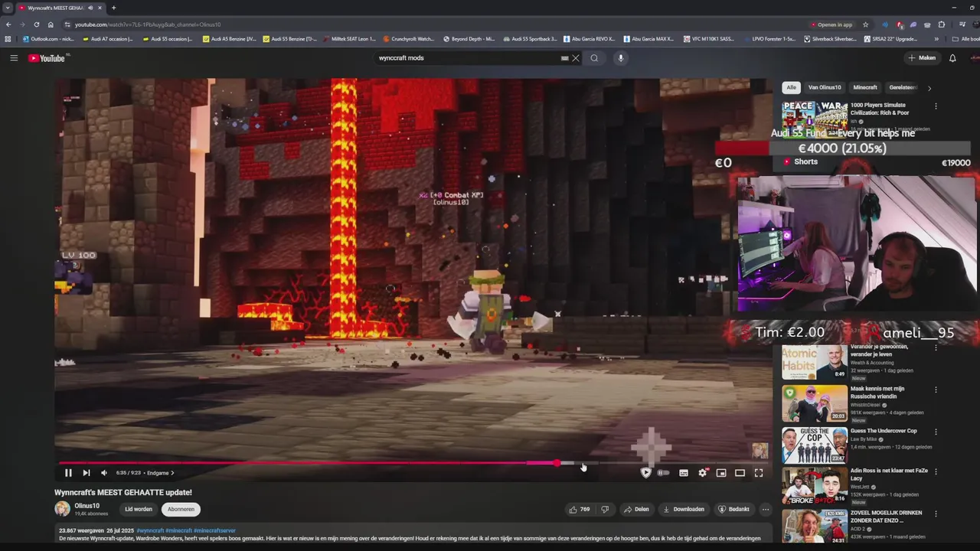The image size is (980, 551).
Task: Open Guess The Undercover Cop thumbnail
Action: click(814, 445)
